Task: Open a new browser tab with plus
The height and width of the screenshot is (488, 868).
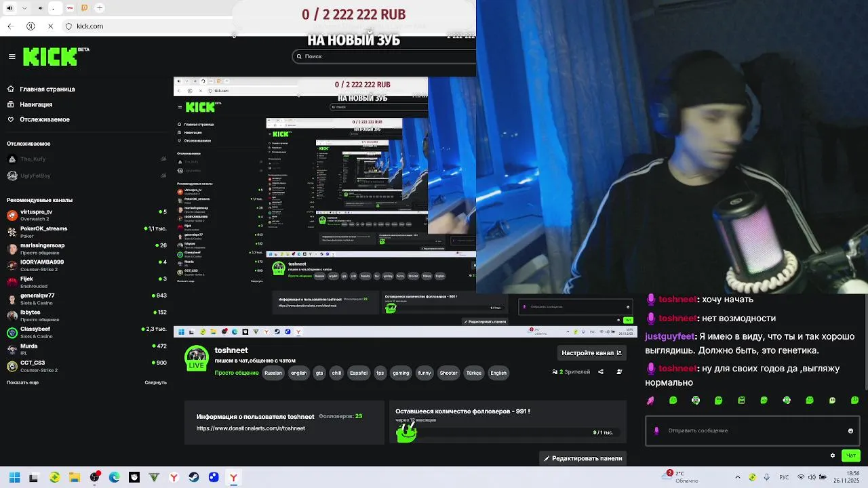Action: [100, 8]
